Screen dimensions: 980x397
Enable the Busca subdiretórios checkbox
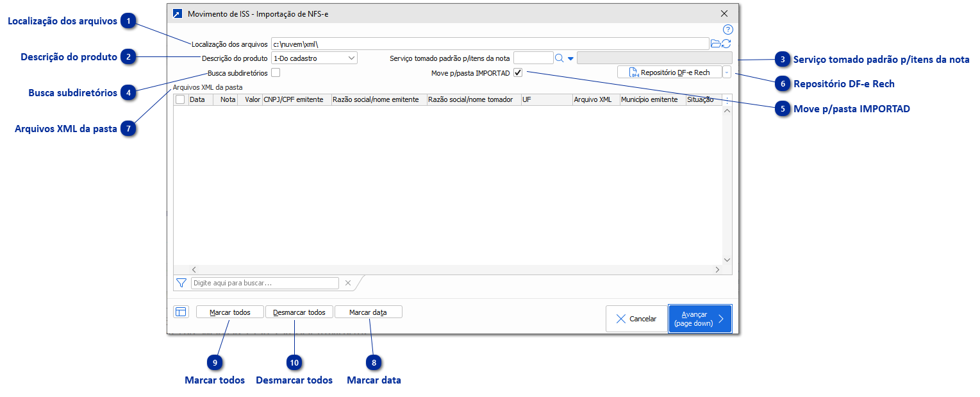[276, 73]
